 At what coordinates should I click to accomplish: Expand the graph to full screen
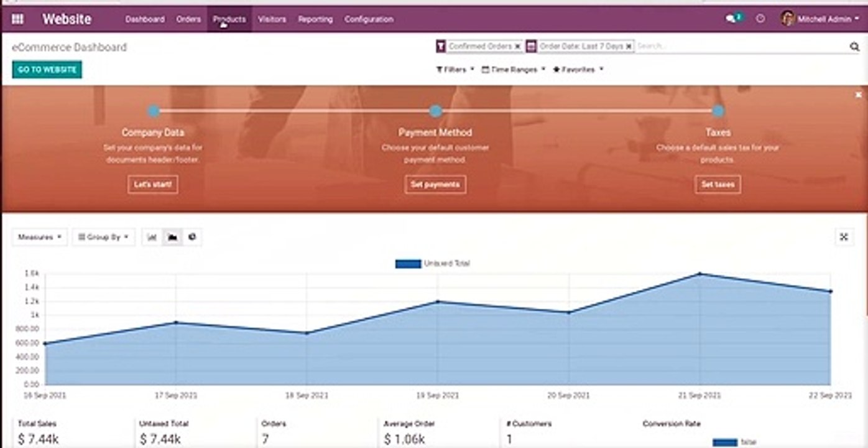tap(844, 237)
